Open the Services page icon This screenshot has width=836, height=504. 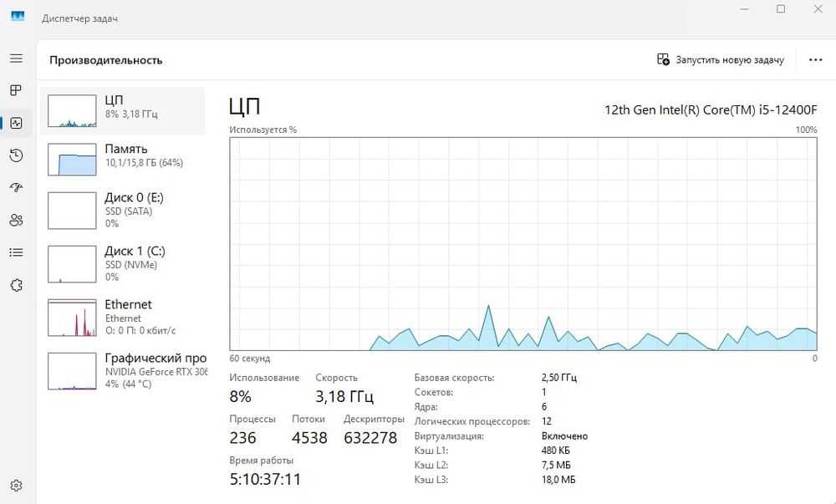click(x=17, y=285)
